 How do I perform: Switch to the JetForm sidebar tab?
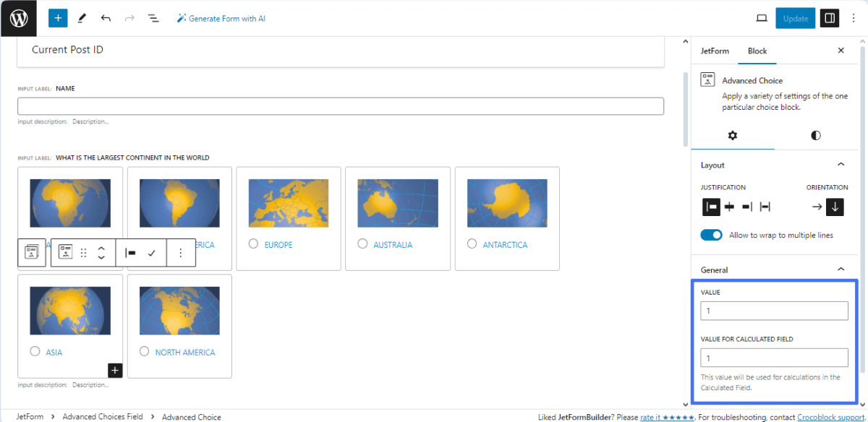coord(715,51)
